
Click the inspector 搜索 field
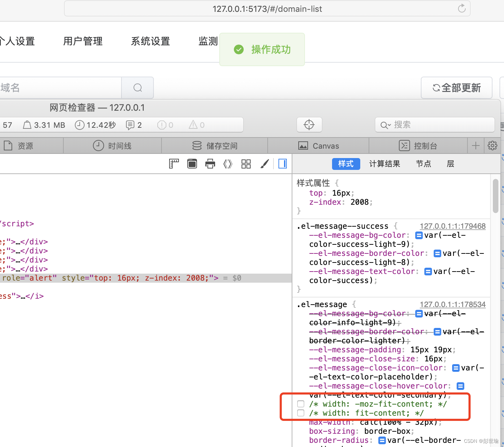435,125
